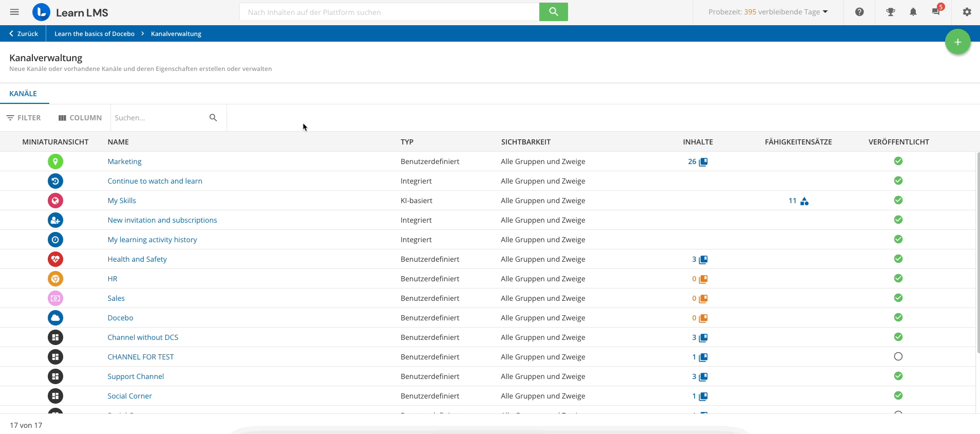Publish the CHANNEL FOR TEST channel
The height and width of the screenshot is (434, 980).
coord(898,356)
